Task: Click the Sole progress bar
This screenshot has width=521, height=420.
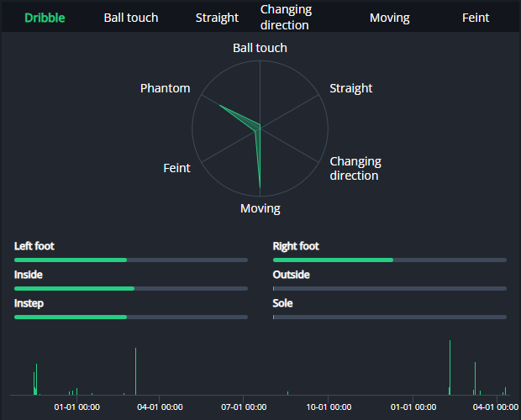Action: coord(390,318)
